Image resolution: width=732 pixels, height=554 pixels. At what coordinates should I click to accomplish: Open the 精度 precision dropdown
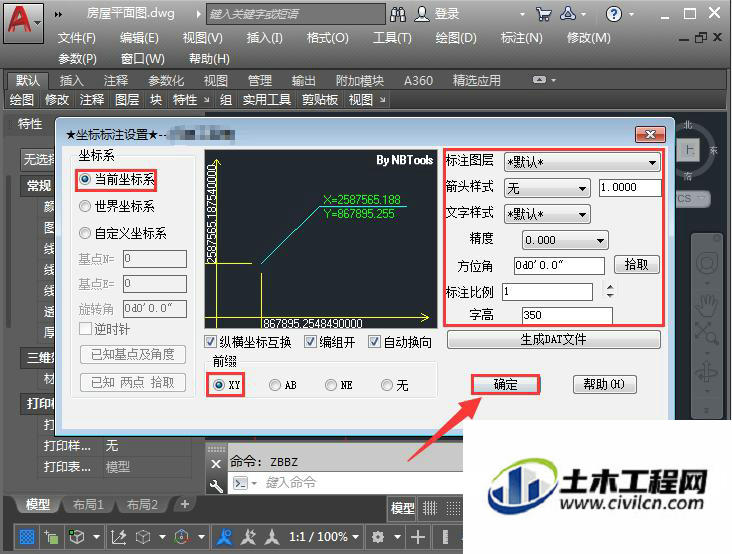[x=565, y=240]
